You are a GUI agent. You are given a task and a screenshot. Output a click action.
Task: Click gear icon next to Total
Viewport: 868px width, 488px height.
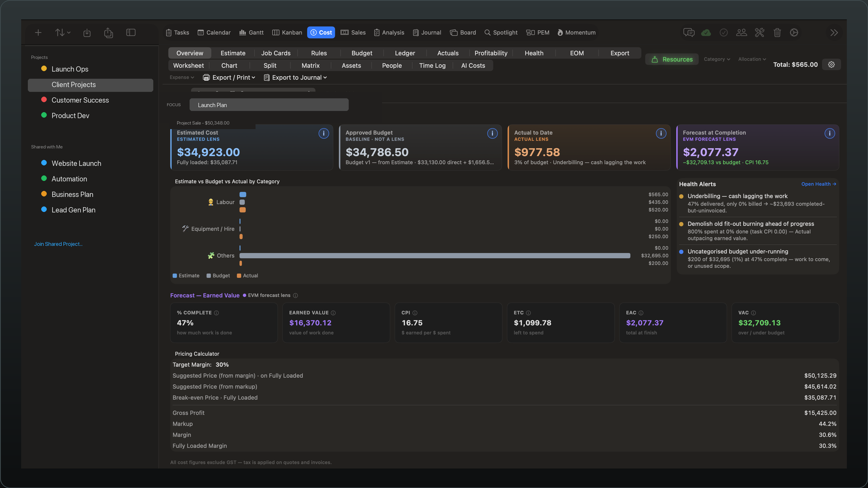(x=832, y=65)
